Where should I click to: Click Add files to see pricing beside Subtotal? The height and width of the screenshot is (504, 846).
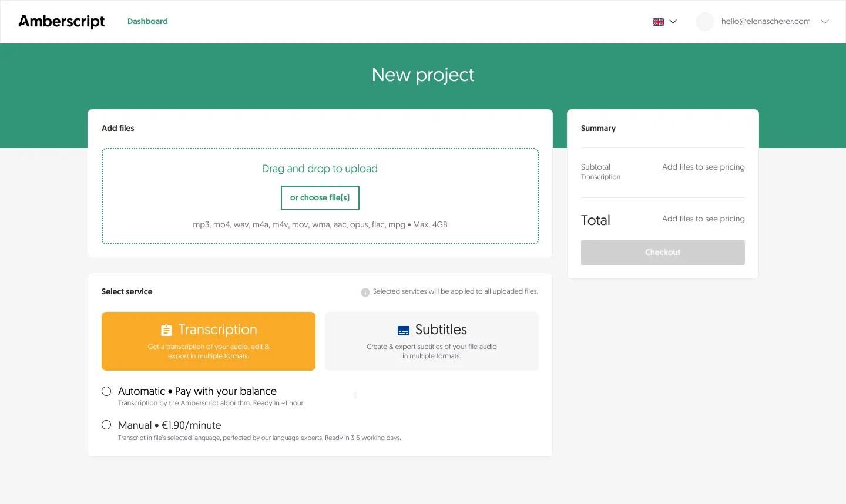point(703,167)
